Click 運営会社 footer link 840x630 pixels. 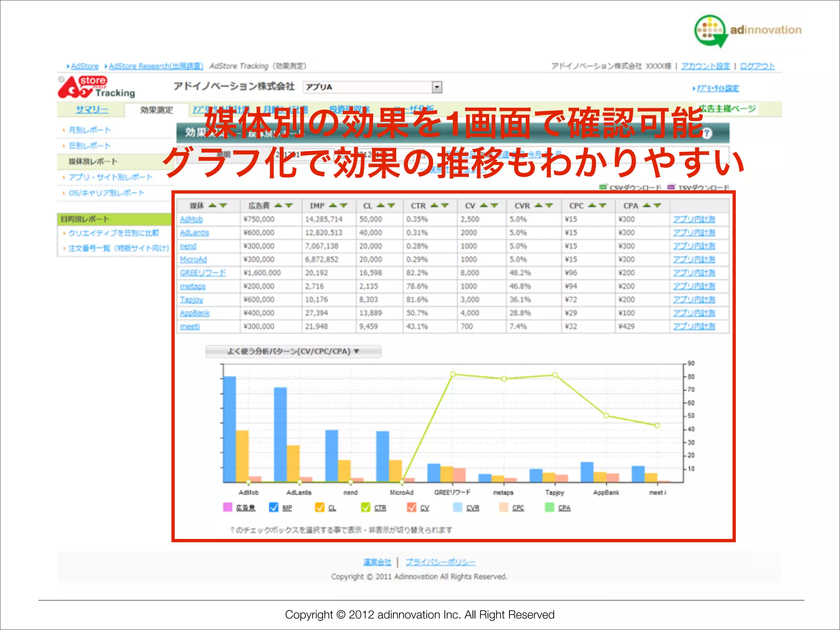pyautogui.click(x=377, y=562)
